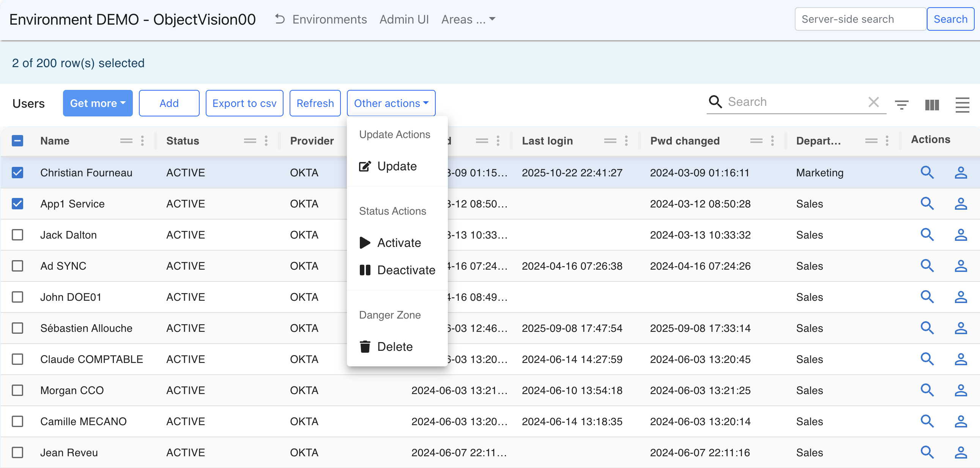
Task: Focus the Server-side search field
Action: (x=860, y=19)
